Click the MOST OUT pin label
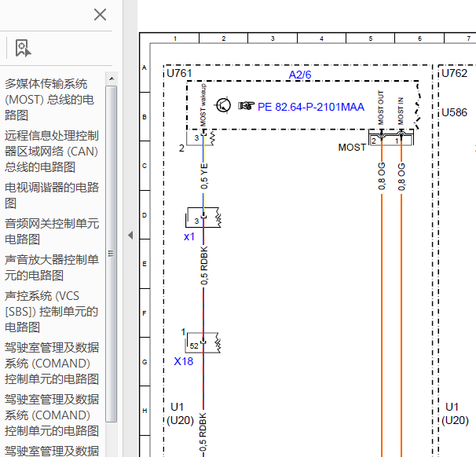This screenshot has height=457, width=476. (381, 108)
